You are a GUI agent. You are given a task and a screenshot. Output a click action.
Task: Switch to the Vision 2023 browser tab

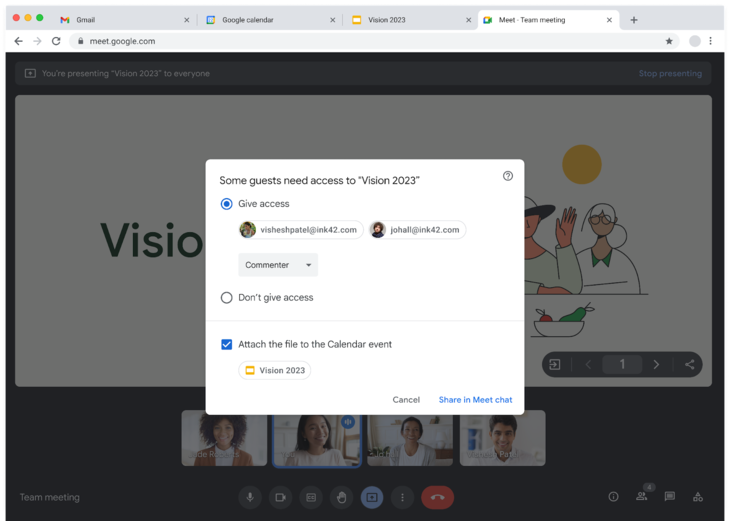coord(408,20)
